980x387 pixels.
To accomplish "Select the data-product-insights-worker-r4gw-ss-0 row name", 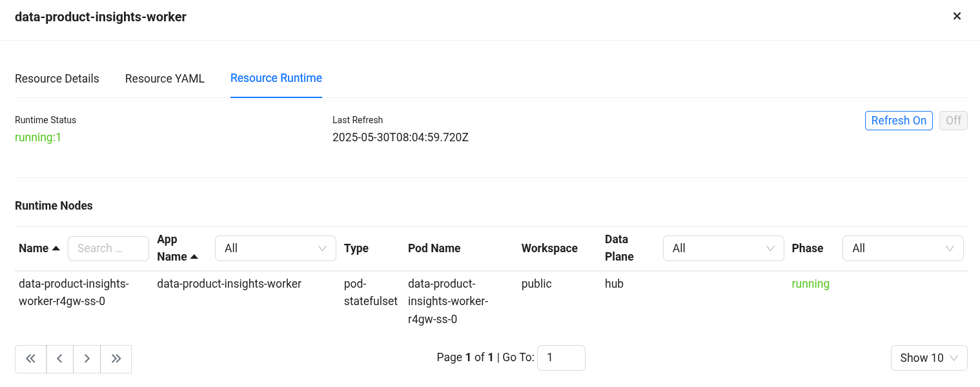I will 74,292.
